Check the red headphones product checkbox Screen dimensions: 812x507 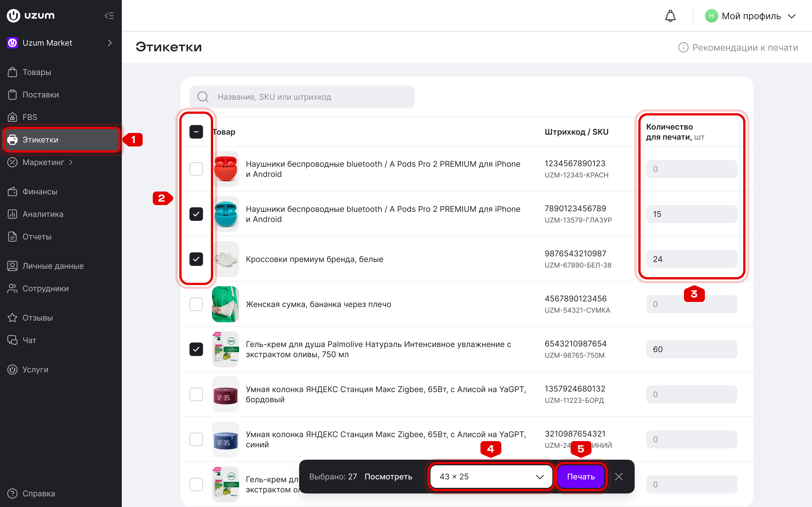click(196, 169)
